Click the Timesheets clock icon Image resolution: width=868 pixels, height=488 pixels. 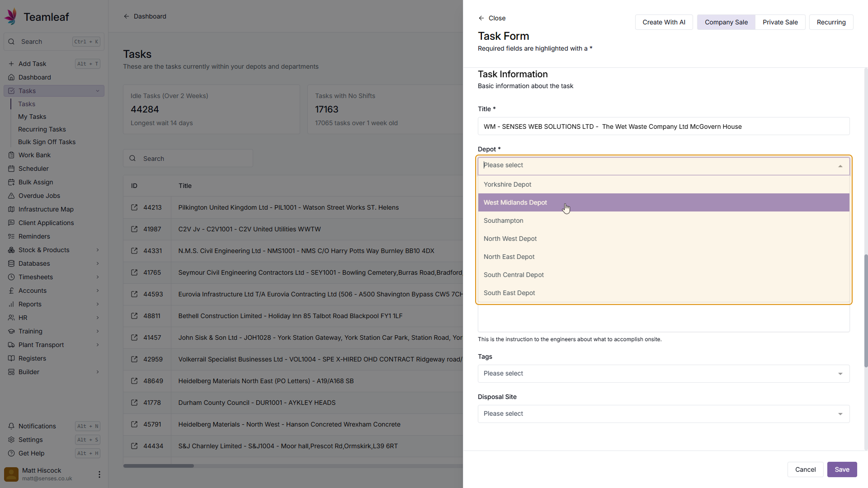11,277
